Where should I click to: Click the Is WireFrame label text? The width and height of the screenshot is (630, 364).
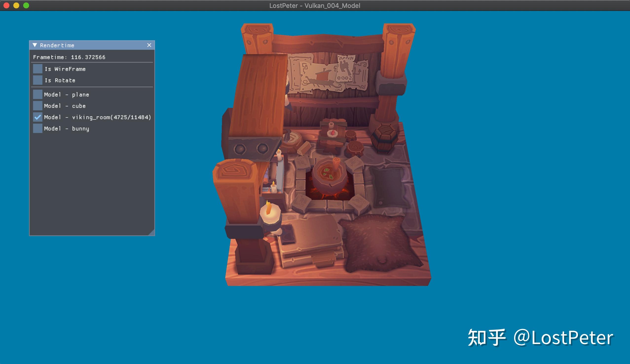point(65,69)
